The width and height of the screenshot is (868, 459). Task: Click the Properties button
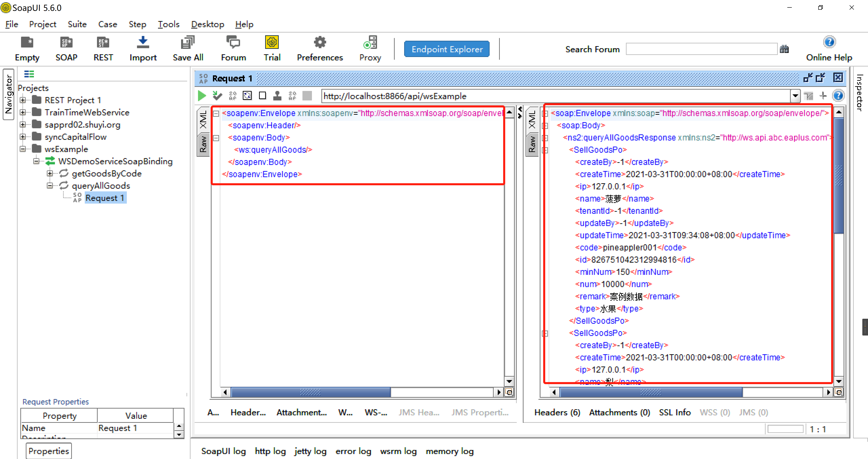49,451
